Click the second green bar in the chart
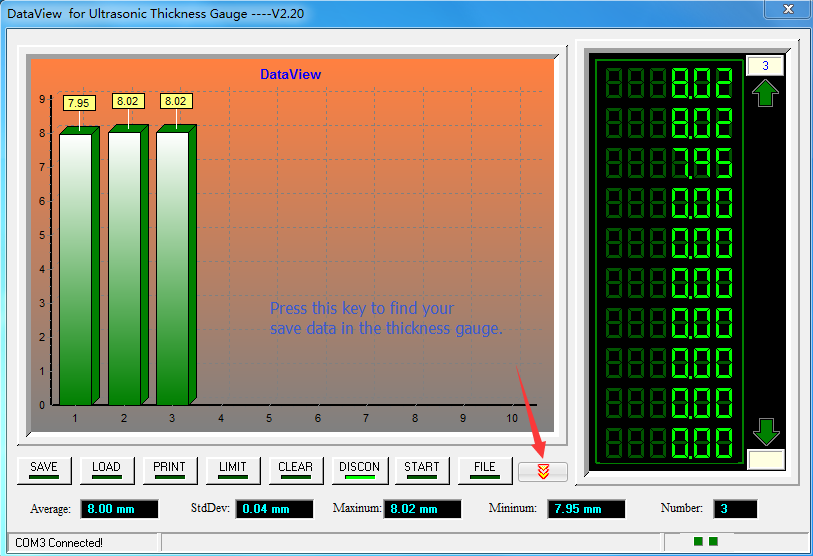813x556 pixels. (x=128, y=265)
